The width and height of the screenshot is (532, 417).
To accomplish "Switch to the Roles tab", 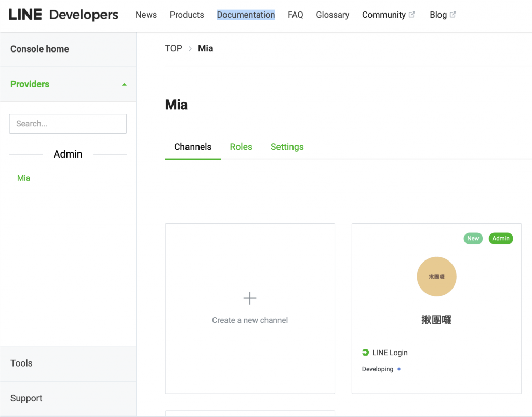I will click(241, 147).
